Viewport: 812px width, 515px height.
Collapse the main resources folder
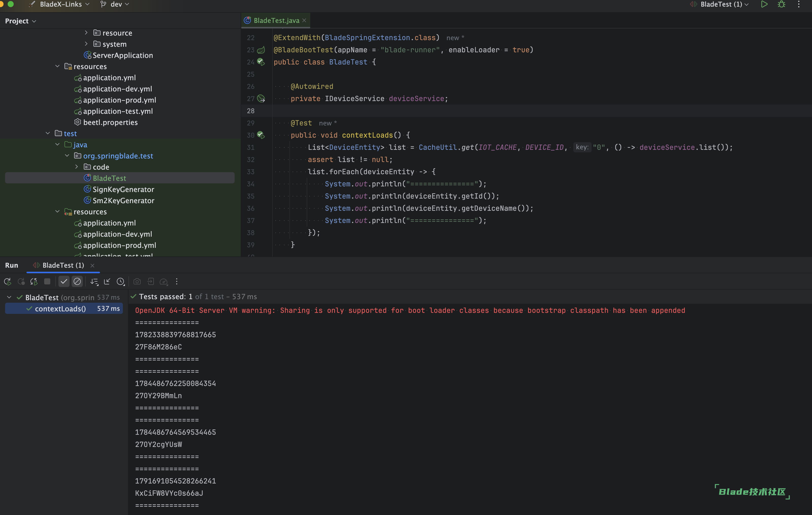pyautogui.click(x=57, y=66)
